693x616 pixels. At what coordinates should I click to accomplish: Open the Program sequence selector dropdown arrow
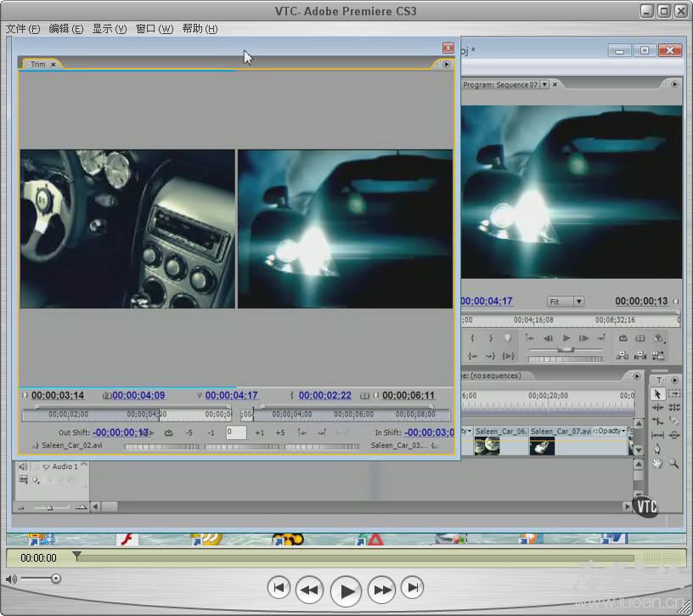tap(544, 84)
